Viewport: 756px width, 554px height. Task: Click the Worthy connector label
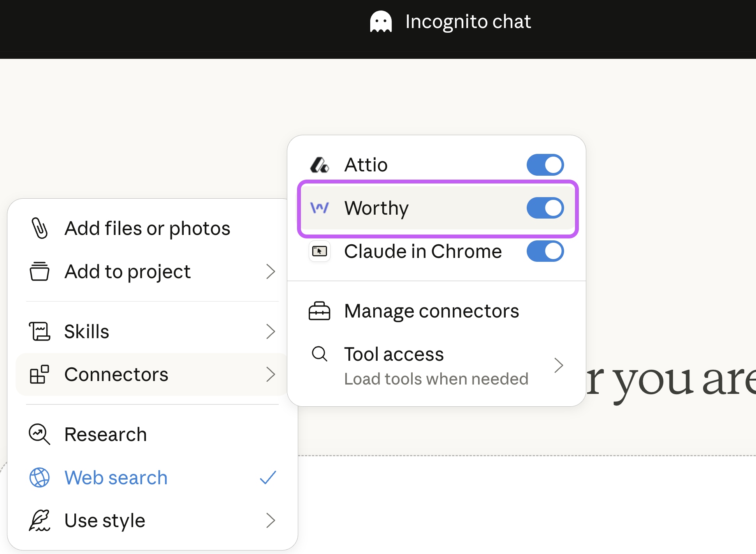pyautogui.click(x=376, y=208)
